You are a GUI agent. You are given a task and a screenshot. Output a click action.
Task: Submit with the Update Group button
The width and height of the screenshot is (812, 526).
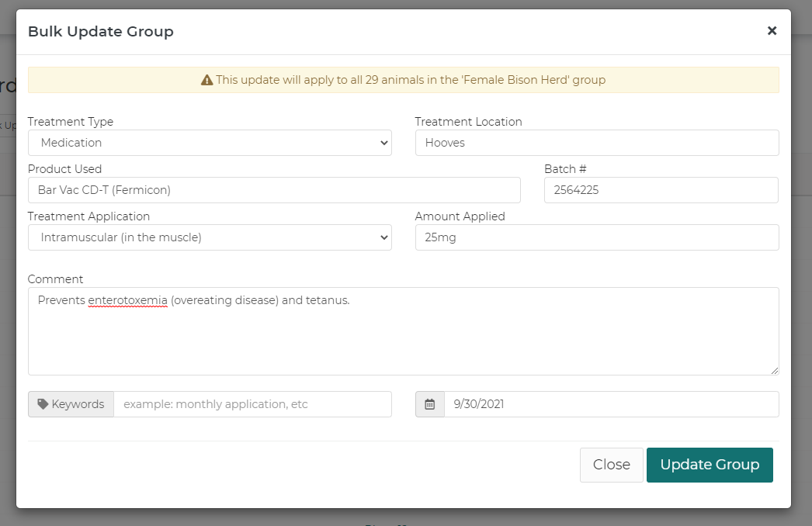click(x=710, y=465)
